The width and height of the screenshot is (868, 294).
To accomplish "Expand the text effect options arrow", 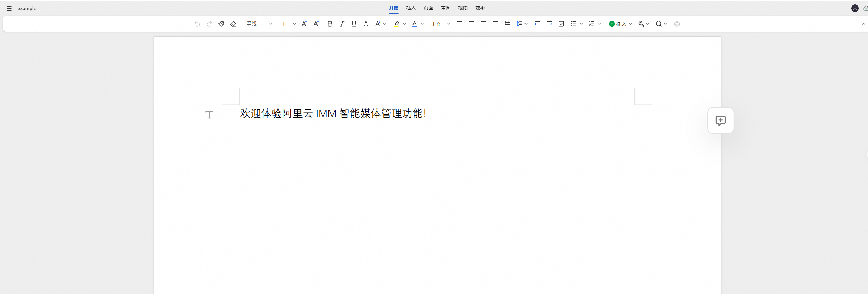I will pyautogui.click(x=385, y=24).
